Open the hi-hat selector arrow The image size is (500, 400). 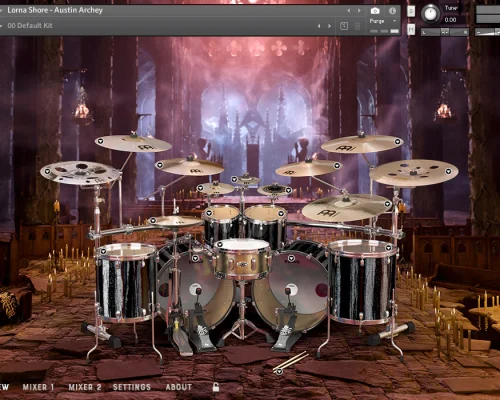(153, 220)
